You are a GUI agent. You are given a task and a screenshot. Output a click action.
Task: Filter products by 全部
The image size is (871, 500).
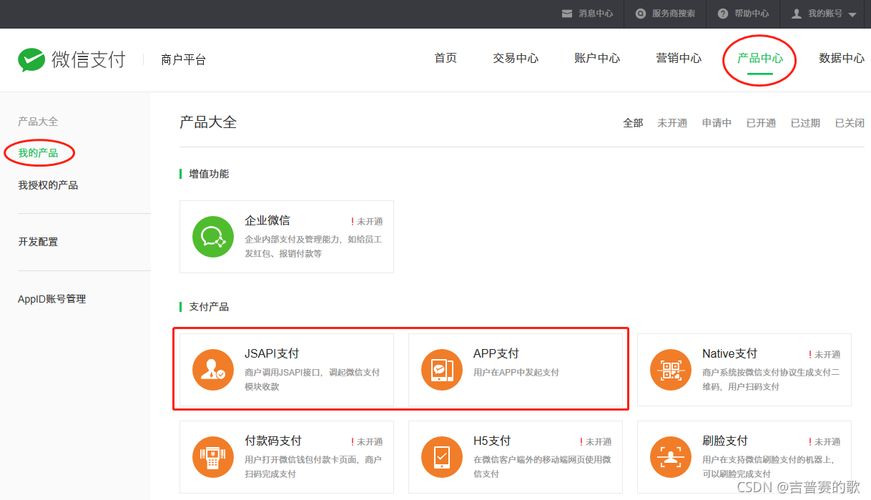click(x=633, y=123)
